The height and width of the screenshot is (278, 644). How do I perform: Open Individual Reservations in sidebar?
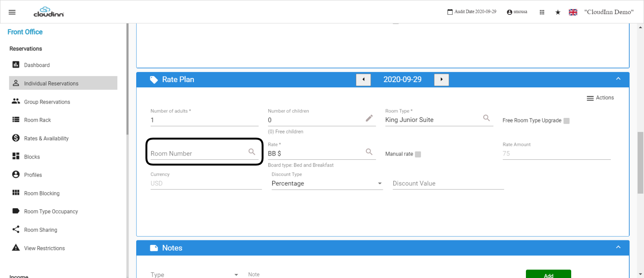[x=63, y=83]
